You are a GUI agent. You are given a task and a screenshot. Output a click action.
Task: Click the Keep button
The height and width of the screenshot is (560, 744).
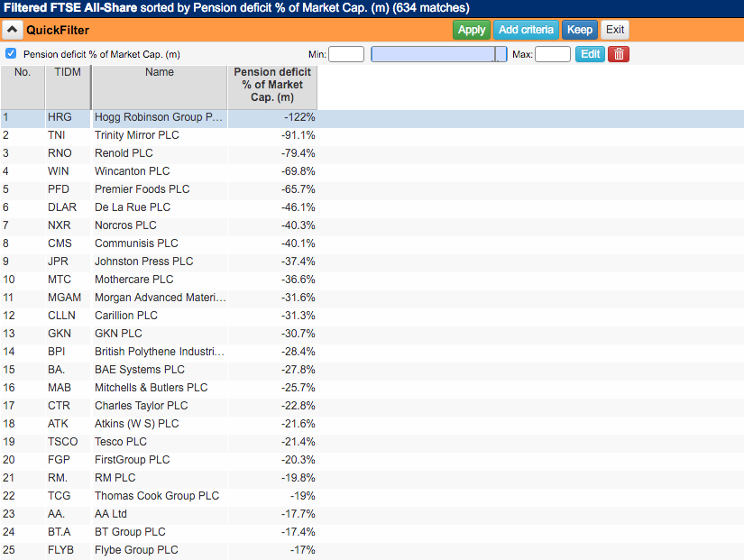[x=579, y=30]
